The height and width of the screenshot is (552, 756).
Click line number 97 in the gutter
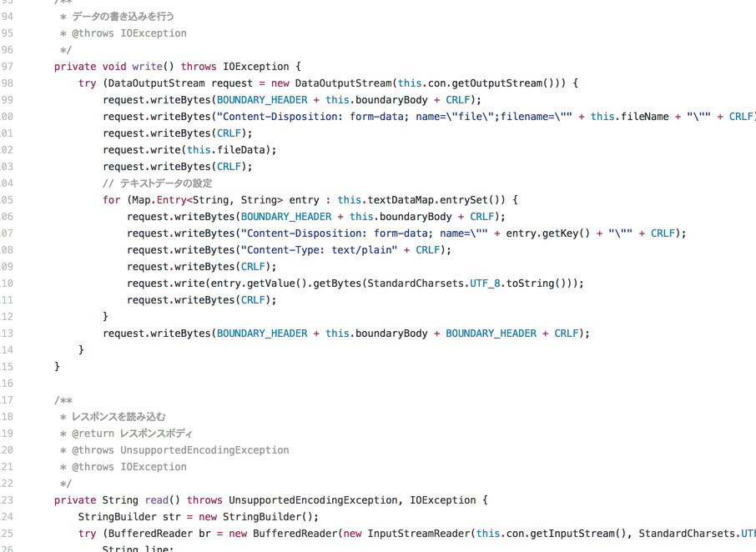pos(7,67)
